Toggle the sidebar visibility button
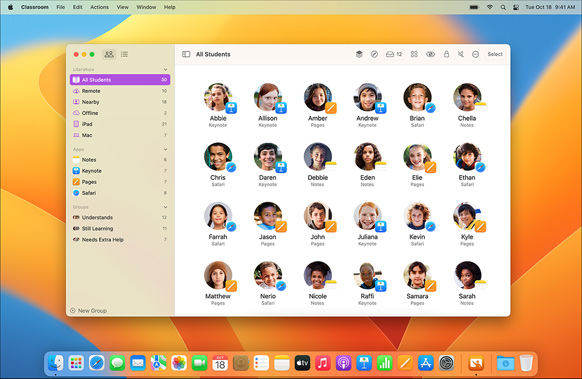Image resolution: width=582 pixels, height=379 pixels. pyautogui.click(x=186, y=54)
